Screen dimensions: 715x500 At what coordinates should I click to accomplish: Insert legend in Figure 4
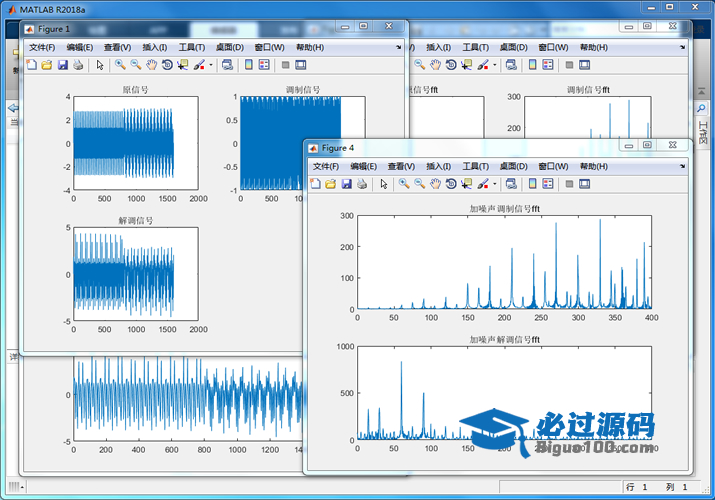coord(548,184)
